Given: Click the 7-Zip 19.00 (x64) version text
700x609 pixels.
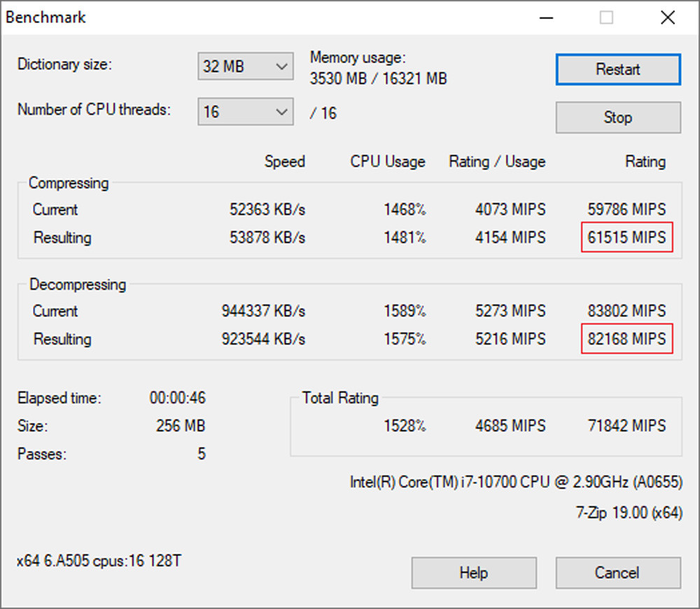Looking at the screenshot, I should (x=628, y=512).
